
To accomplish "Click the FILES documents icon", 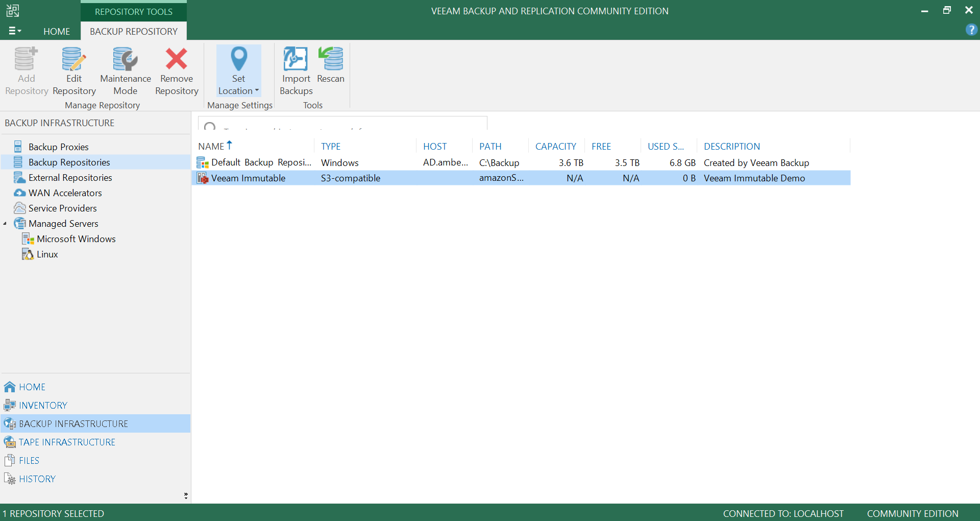I will (x=9, y=460).
